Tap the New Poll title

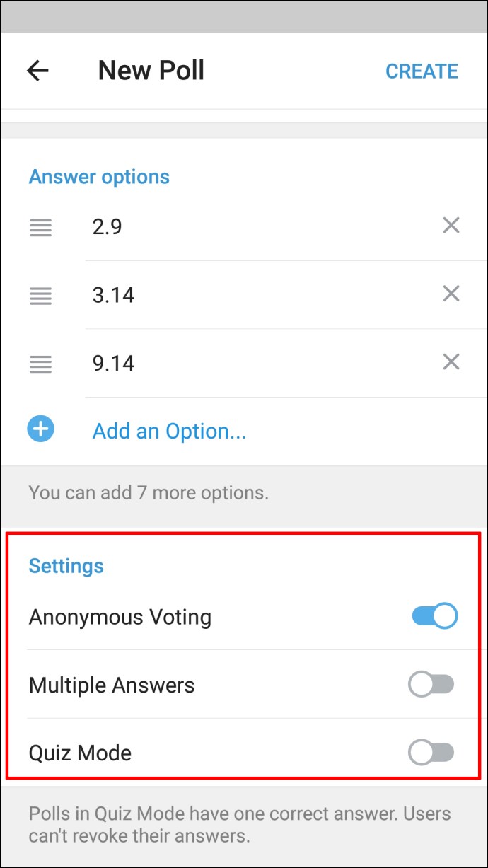(151, 71)
